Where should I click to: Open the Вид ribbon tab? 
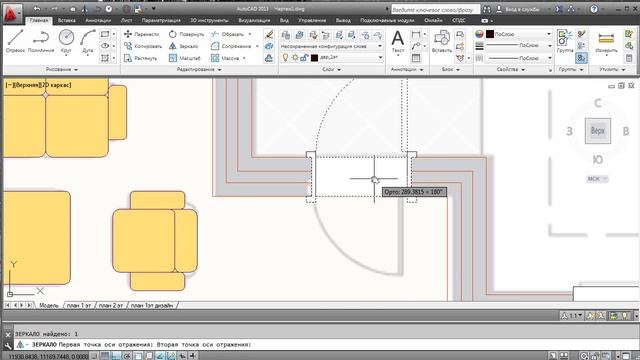point(284,20)
